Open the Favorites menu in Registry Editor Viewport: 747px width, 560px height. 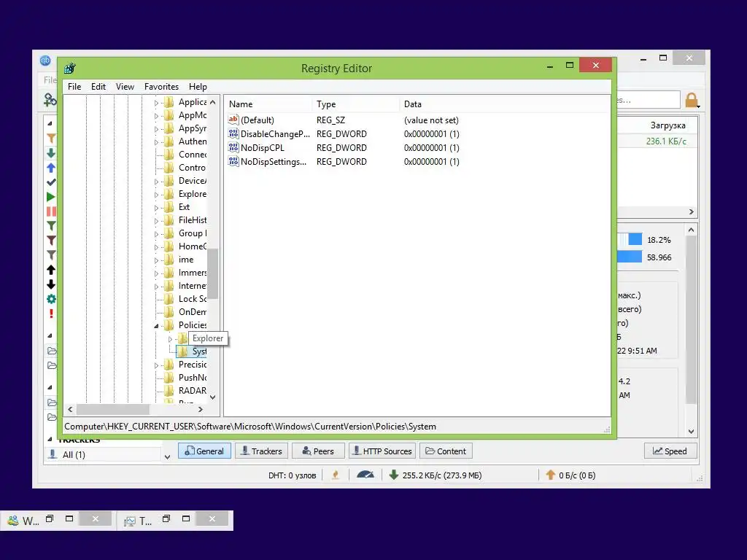(x=161, y=87)
